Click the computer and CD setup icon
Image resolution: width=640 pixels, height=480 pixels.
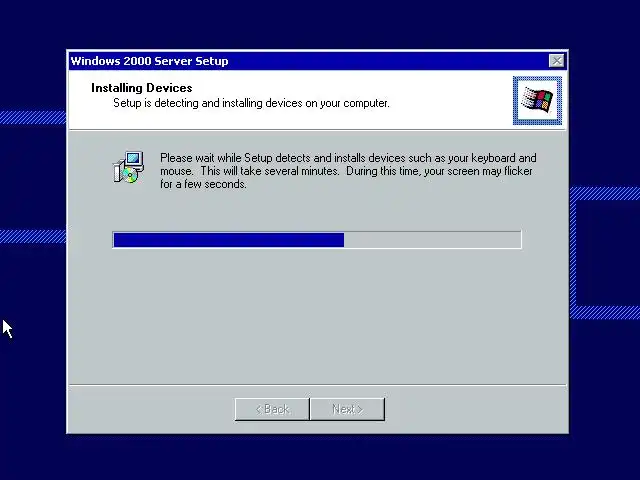pyautogui.click(x=129, y=167)
